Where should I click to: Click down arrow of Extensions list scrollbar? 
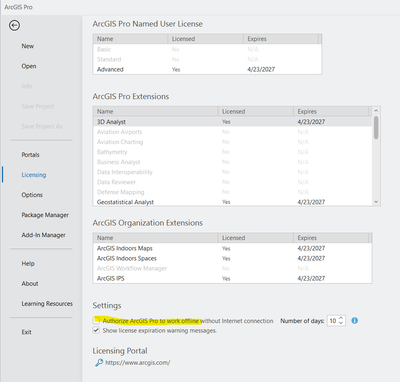tap(376, 202)
